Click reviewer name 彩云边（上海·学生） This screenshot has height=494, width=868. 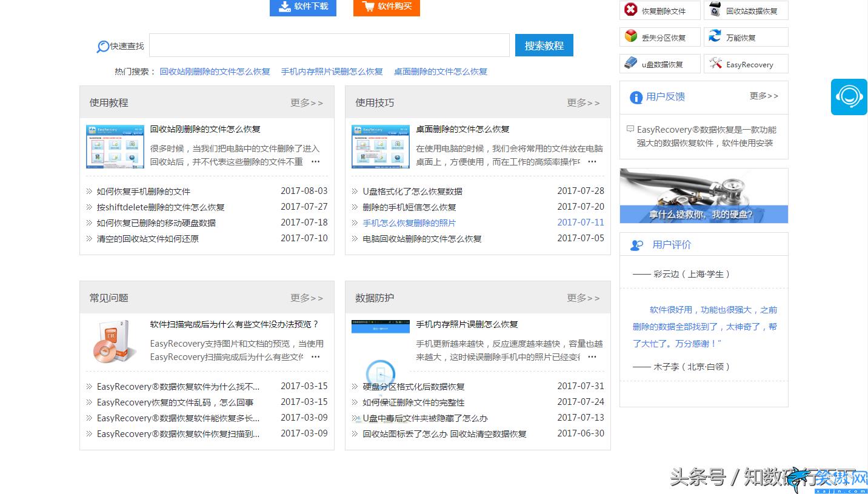tap(692, 274)
